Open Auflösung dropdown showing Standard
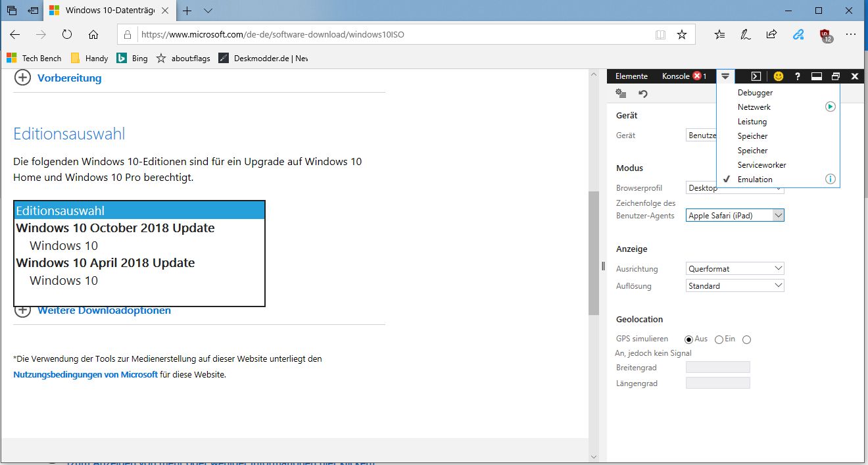Image resolution: width=868 pixels, height=465 pixels. 735,285
